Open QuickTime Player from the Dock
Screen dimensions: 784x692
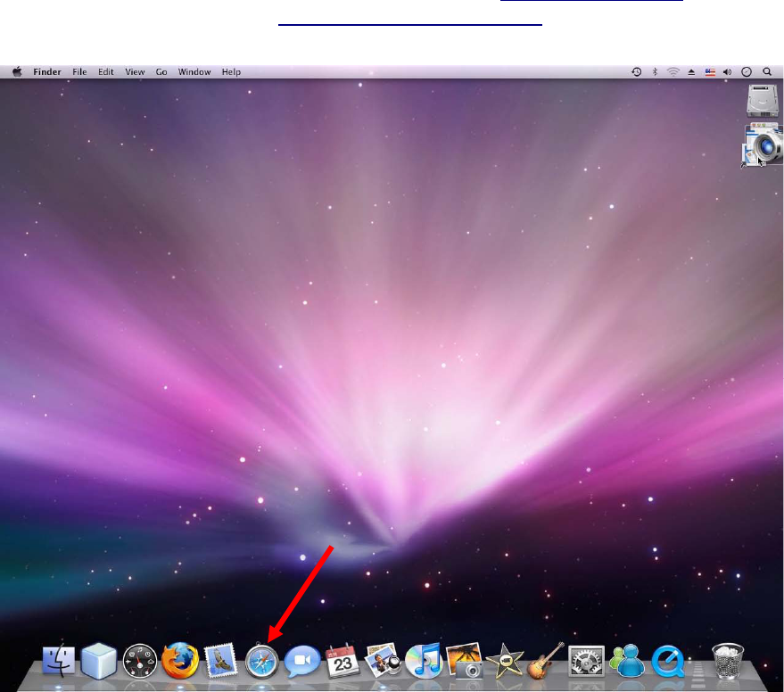click(x=669, y=661)
